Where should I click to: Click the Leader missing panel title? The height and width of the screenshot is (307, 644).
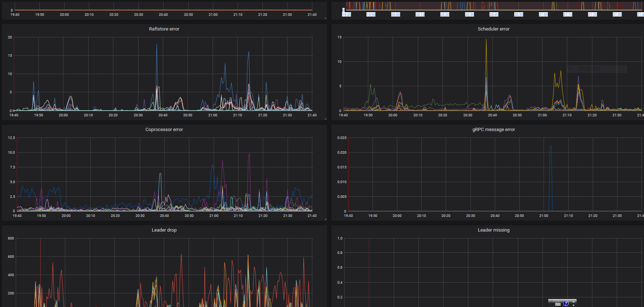pos(493,230)
